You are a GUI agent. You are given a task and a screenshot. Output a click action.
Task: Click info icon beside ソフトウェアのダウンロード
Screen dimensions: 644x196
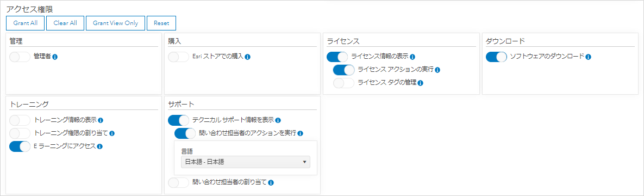click(x=588, y=57)
